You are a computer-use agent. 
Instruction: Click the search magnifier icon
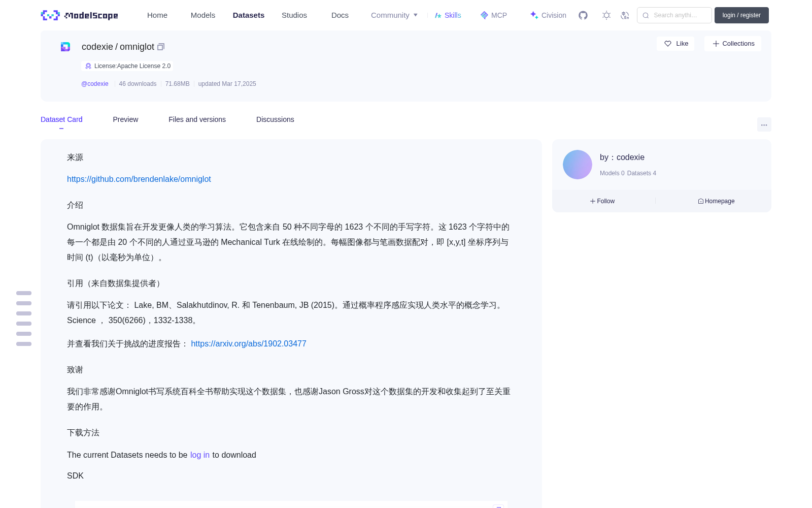click(x=646, y=15)
